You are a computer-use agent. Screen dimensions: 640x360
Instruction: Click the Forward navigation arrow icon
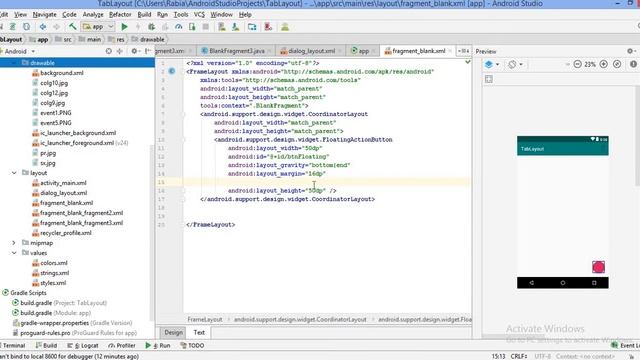pos(56,27)
